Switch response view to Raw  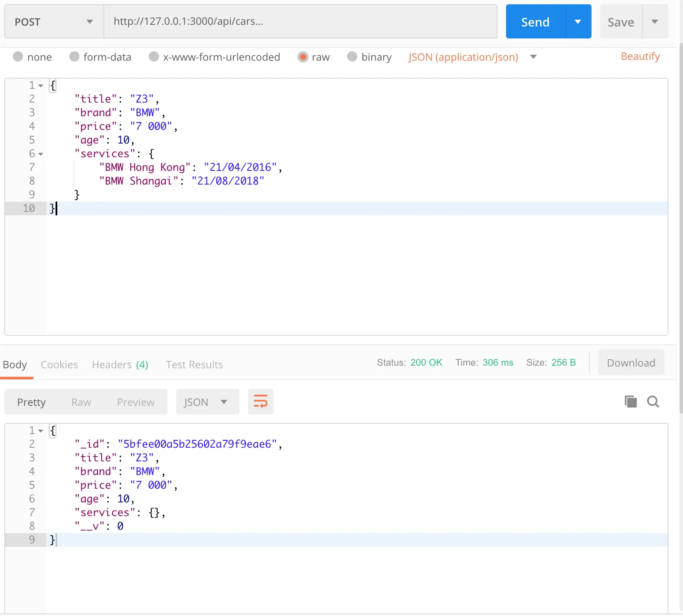click(x=81, y=402)
